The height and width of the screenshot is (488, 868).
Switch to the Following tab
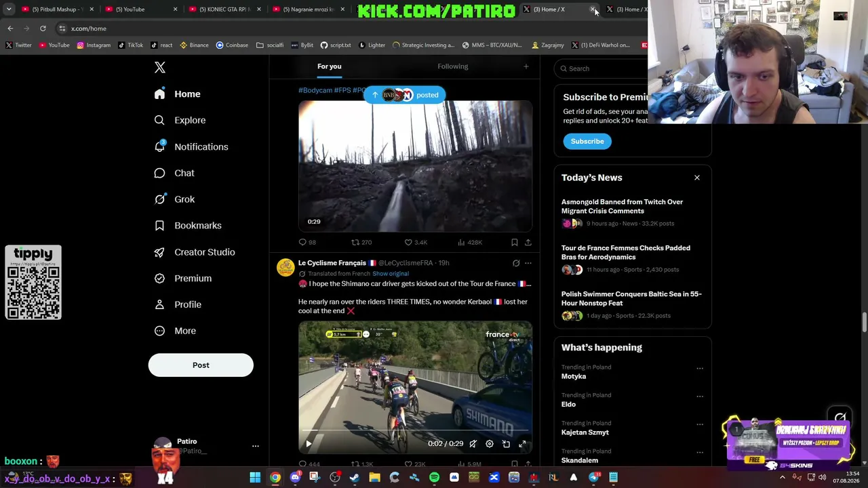[x=453, y=66]
